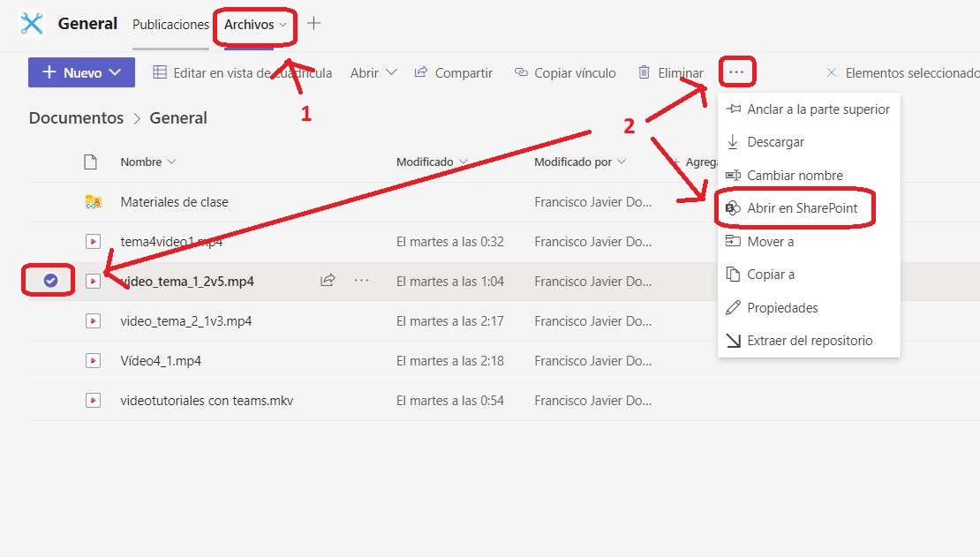Clear selection with Elementos seleccionados X
Image resolution: width=980 pixels, height=557 pixels.
click(x=832, y=72)
